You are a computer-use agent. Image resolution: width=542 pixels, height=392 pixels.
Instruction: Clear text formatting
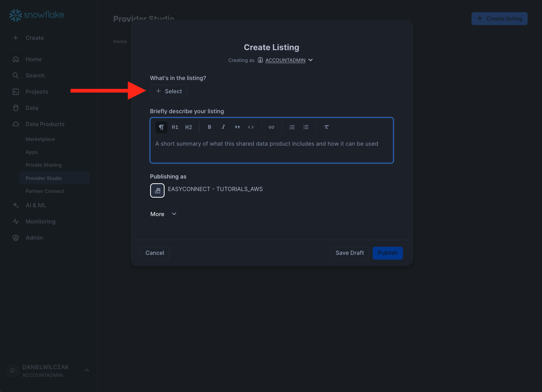coord(327,127)
